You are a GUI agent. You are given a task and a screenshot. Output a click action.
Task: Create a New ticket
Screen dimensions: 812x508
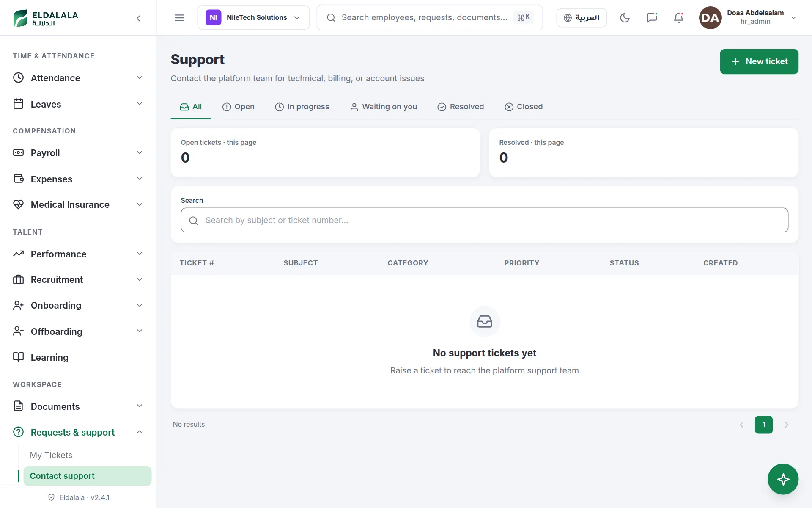click(759, 62)
